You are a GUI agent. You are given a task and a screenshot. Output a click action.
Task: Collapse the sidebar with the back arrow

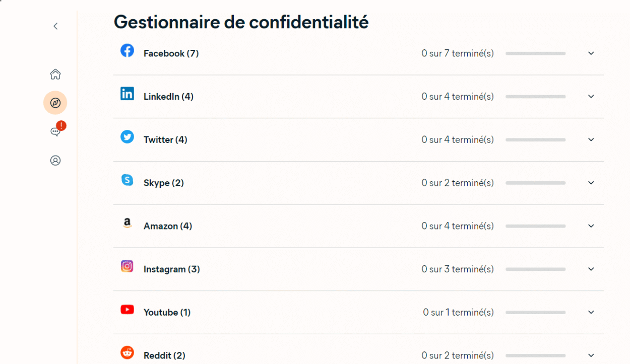coord(55,26)
